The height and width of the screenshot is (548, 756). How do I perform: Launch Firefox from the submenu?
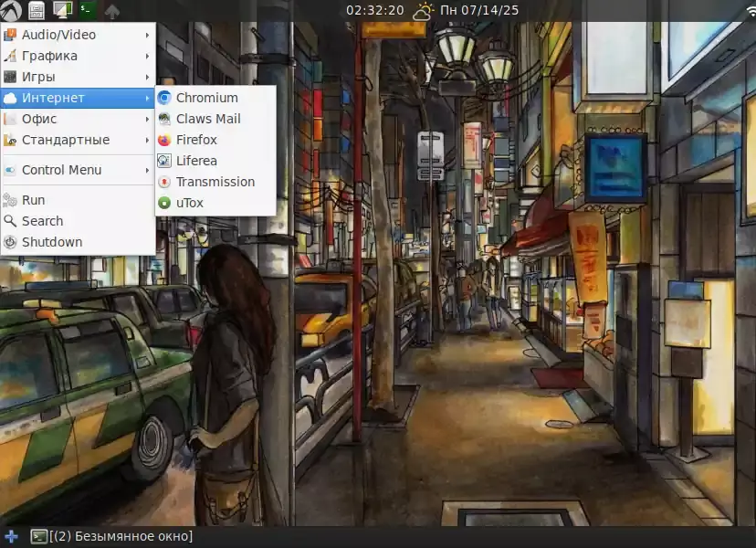[215, 140]
